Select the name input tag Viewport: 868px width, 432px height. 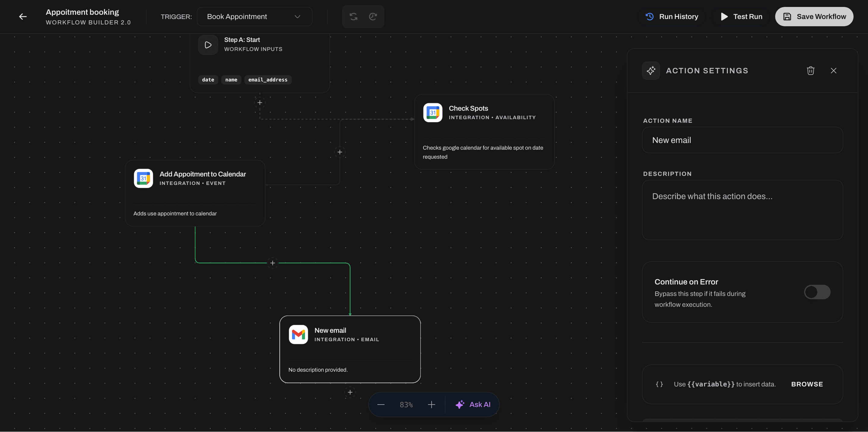pos(231,80)
